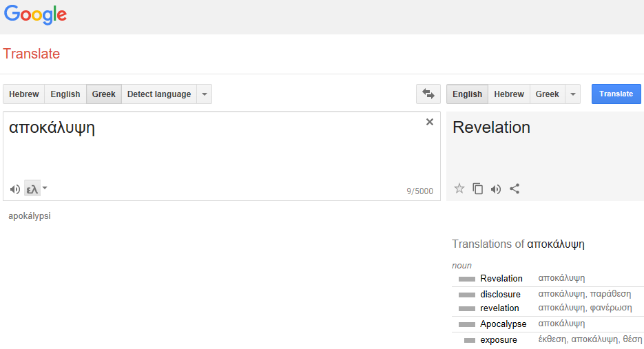The image size is (644, 349).
Task: Clear the source text with X
Action: (x=430, y=122)
